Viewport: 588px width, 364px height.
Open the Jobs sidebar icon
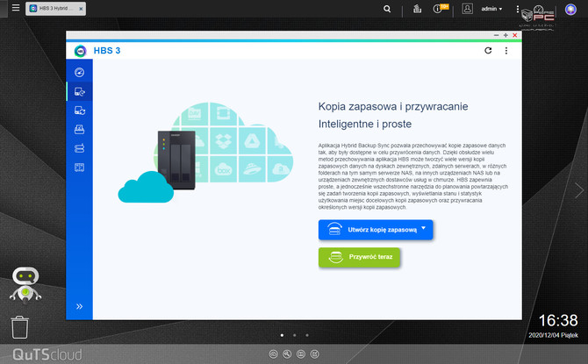click(x=79, y=129)
